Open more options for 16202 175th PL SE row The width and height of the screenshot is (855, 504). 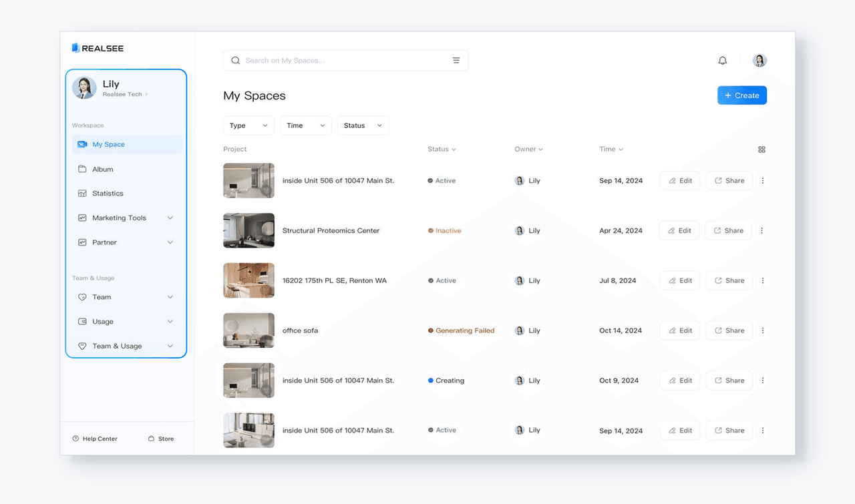(763, 280)
